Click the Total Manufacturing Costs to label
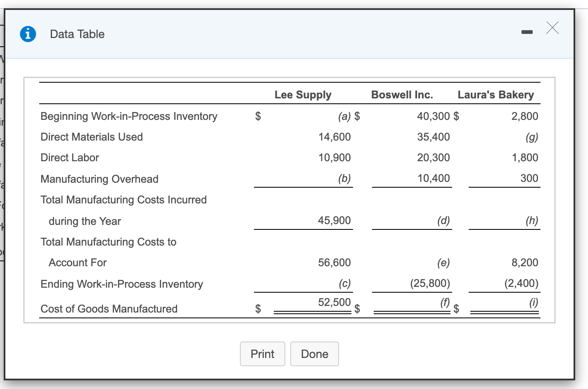The image size is (588, 389). 108,242
